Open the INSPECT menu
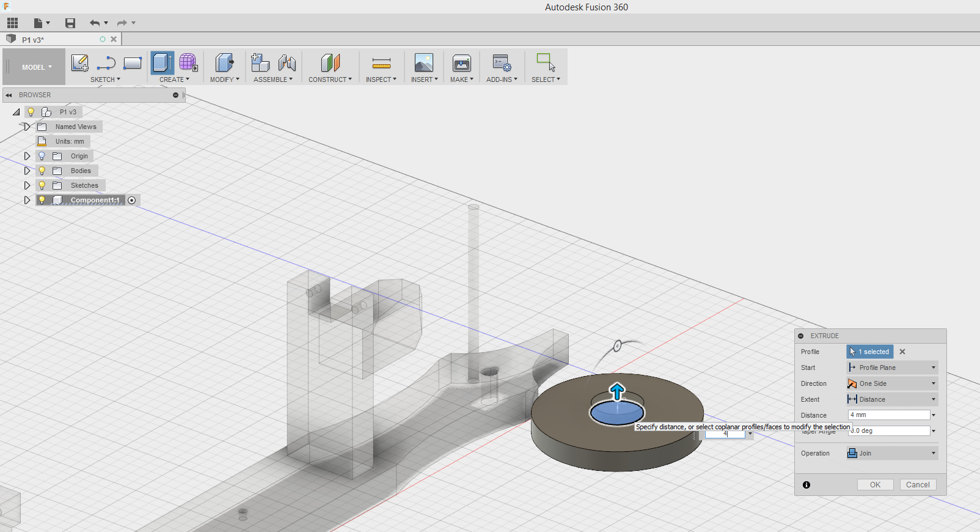 click(381, 79)
